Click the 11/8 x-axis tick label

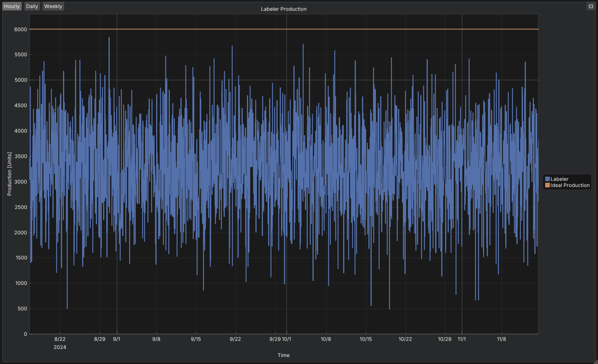point(501,339)
